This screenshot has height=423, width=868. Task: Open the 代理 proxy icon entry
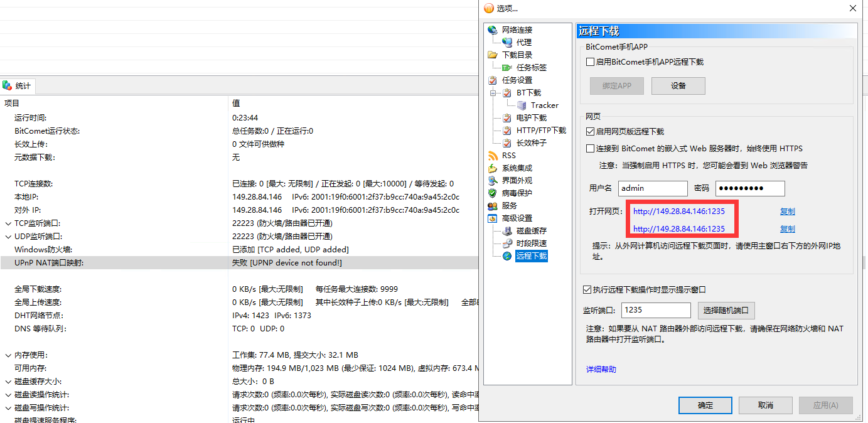(507, 43)
